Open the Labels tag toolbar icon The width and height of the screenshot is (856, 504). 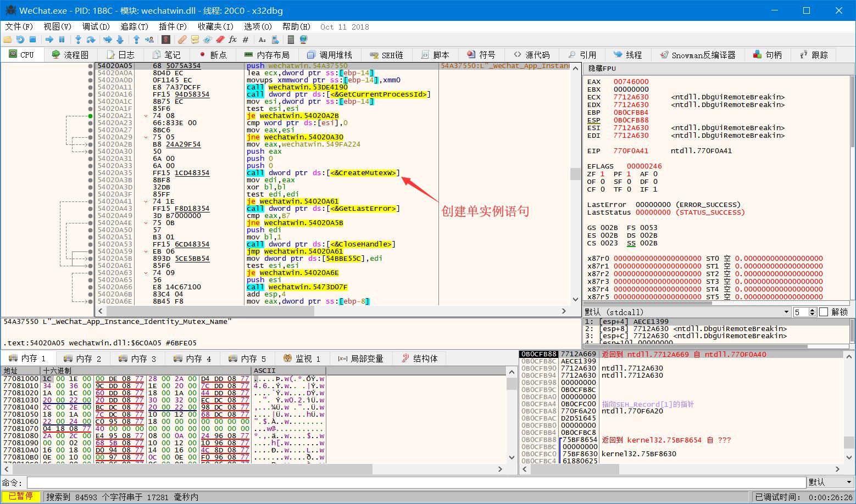pos(207,40)
